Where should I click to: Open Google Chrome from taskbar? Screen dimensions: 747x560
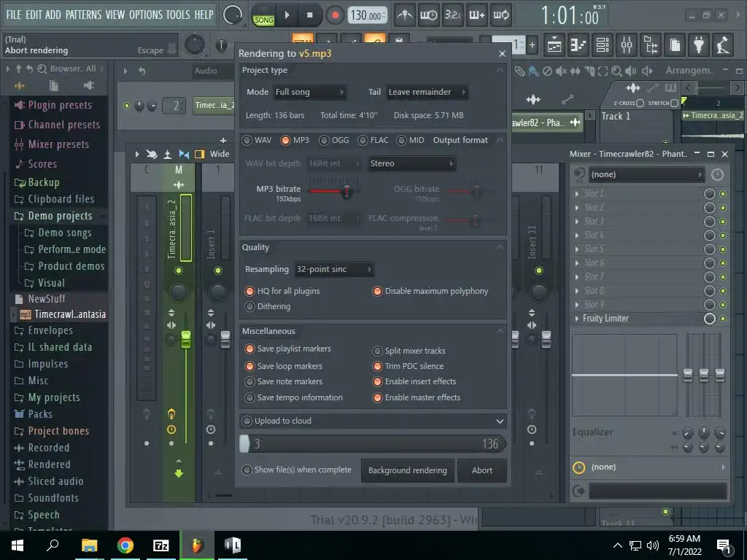(x=125, y=545)
